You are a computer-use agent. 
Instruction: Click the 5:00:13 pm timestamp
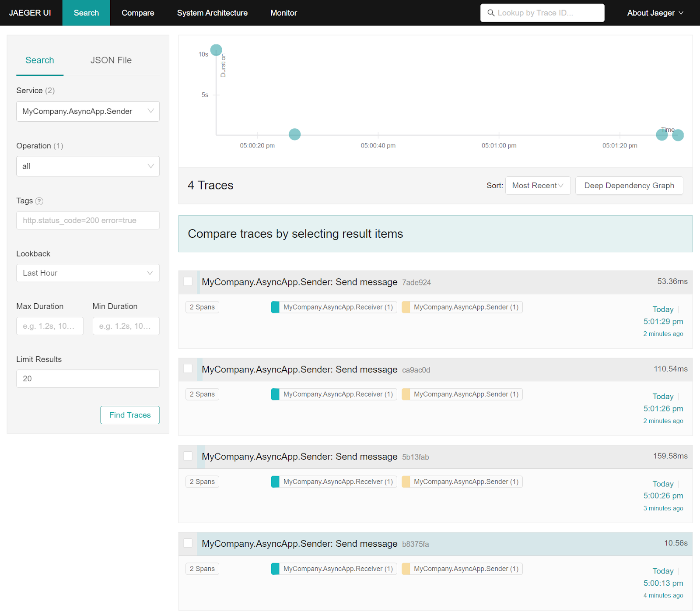[663, 583]
